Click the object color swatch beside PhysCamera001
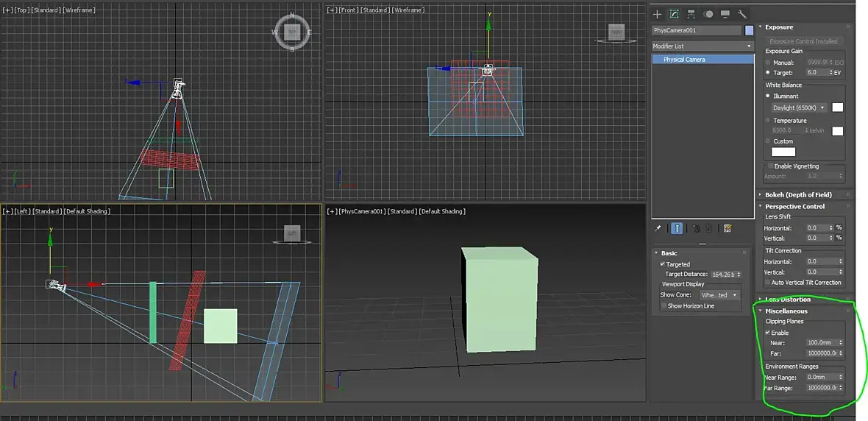The image size is (868, 421). (750, 30)
